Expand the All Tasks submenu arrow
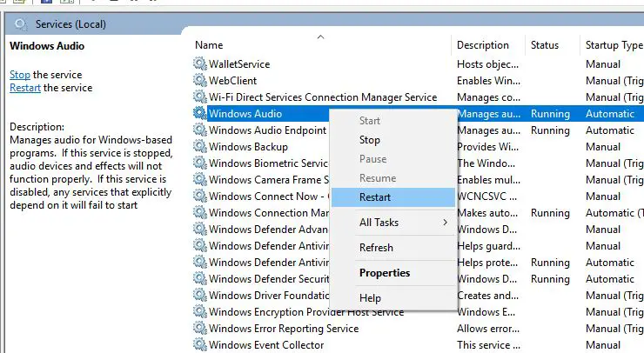Screen dimensions: 644x353 pos(446,223)
